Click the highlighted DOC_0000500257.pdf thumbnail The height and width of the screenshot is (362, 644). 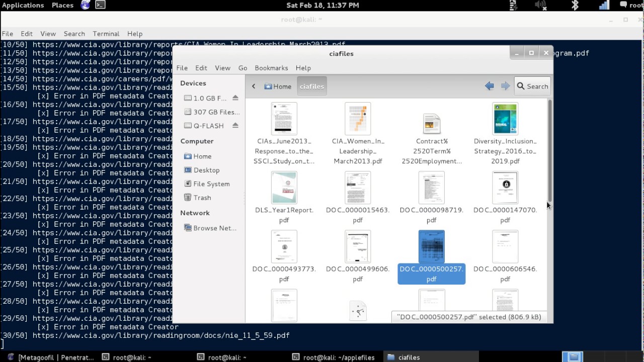click(432, 246)
